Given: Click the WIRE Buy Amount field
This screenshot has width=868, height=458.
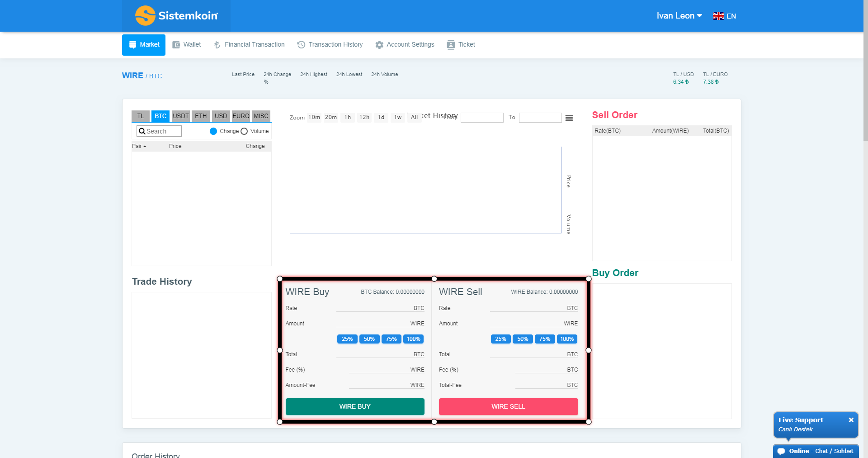Looking at the screenshot, I should (x=380, y=323).
